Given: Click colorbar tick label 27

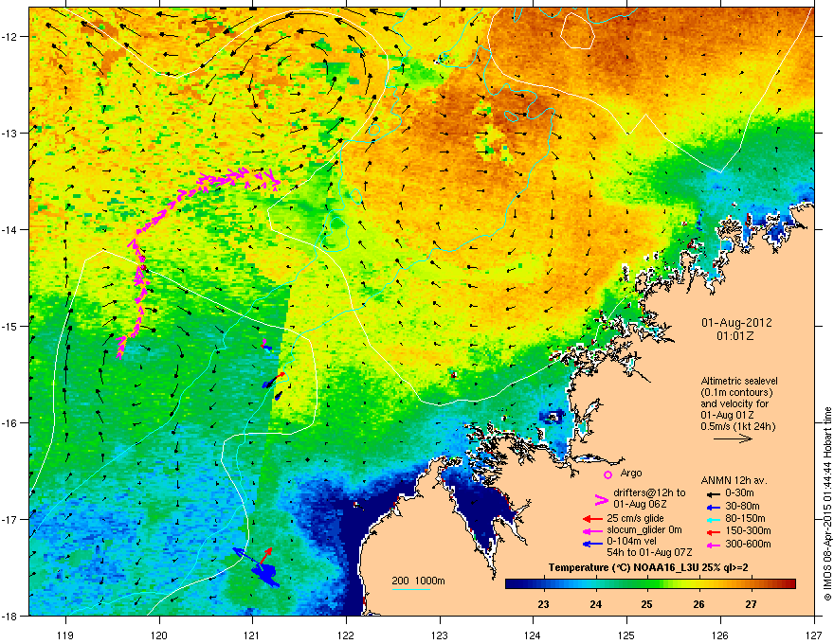Looking at the screenshot, I should click(x=751, y=604).
